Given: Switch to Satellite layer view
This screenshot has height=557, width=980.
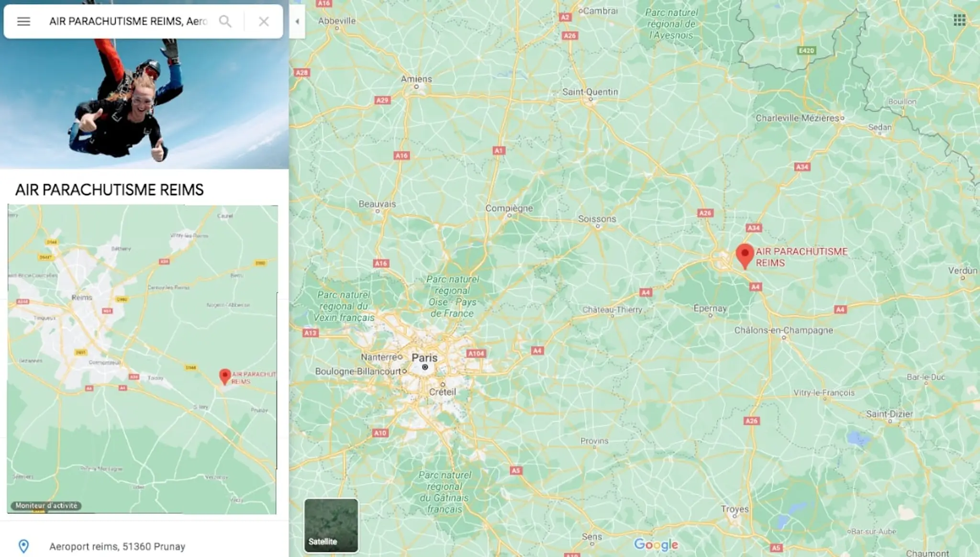Looking at the screenshot, I should (331, 525).
